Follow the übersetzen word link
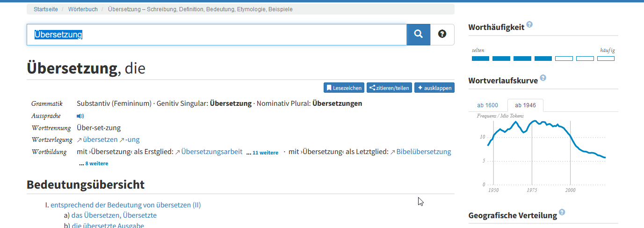The height and width of the screenshot is (228, 644). (100, 140)
